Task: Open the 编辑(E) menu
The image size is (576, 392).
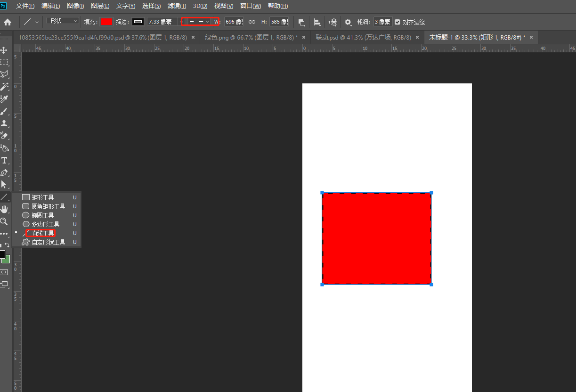Action: (x=50, y=6)
